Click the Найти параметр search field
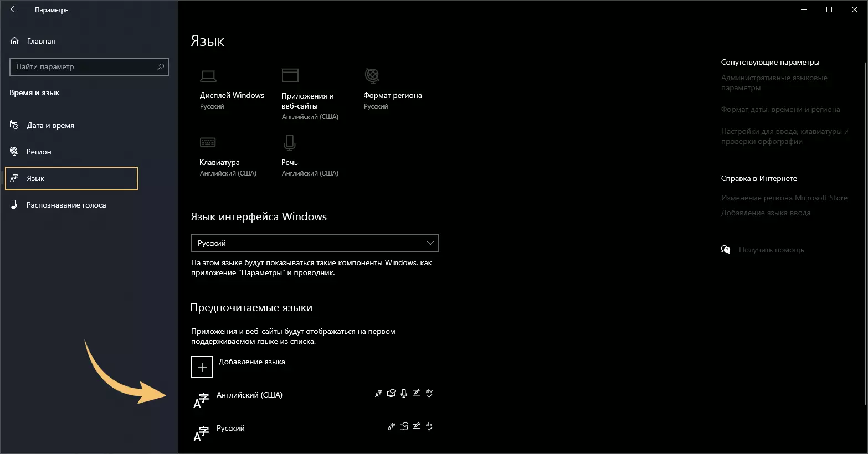This screenshot has height=454, width=868. [83, 67]
